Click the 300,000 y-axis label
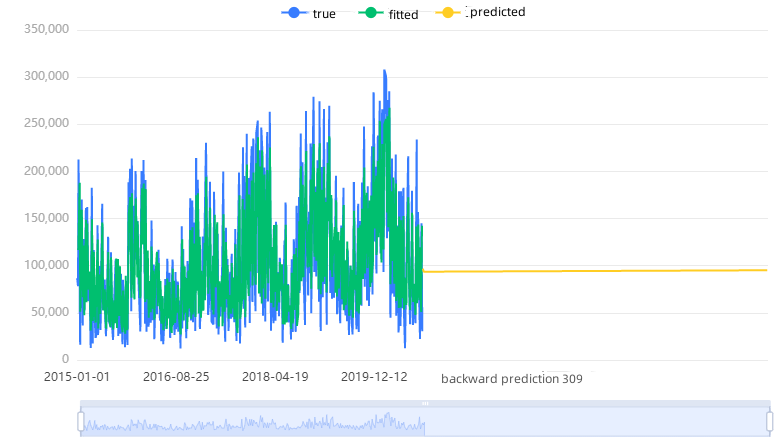The height and width of the screenshot is (444, 782). (x=46, y=76)
